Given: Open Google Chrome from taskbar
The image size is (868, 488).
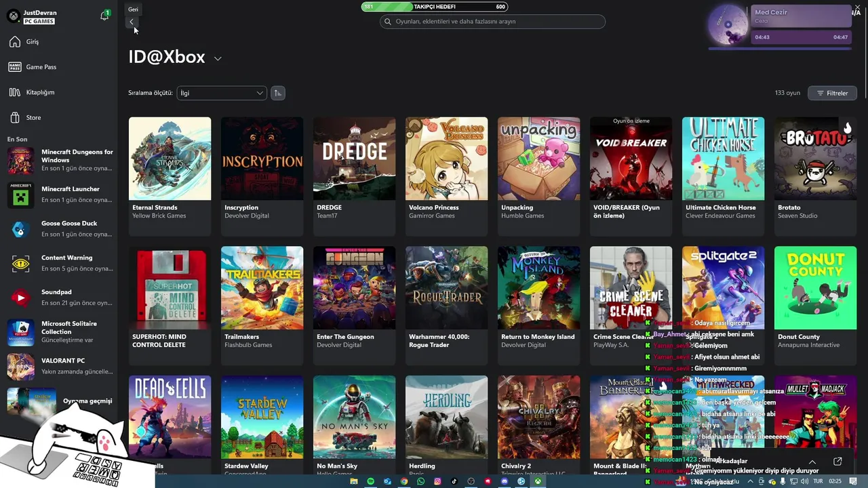Looking at the screenshot, I should [x=404, y=481].
